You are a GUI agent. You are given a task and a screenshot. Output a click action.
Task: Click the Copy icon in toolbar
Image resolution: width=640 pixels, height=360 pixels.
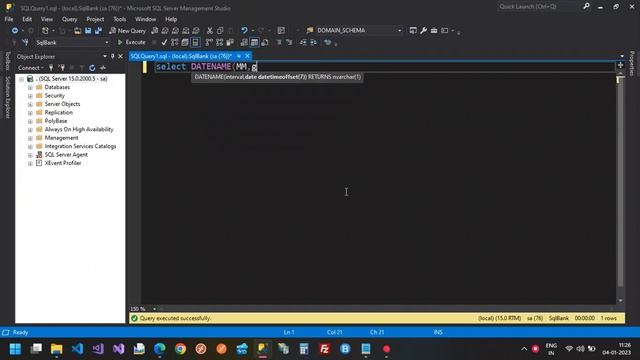220,31
